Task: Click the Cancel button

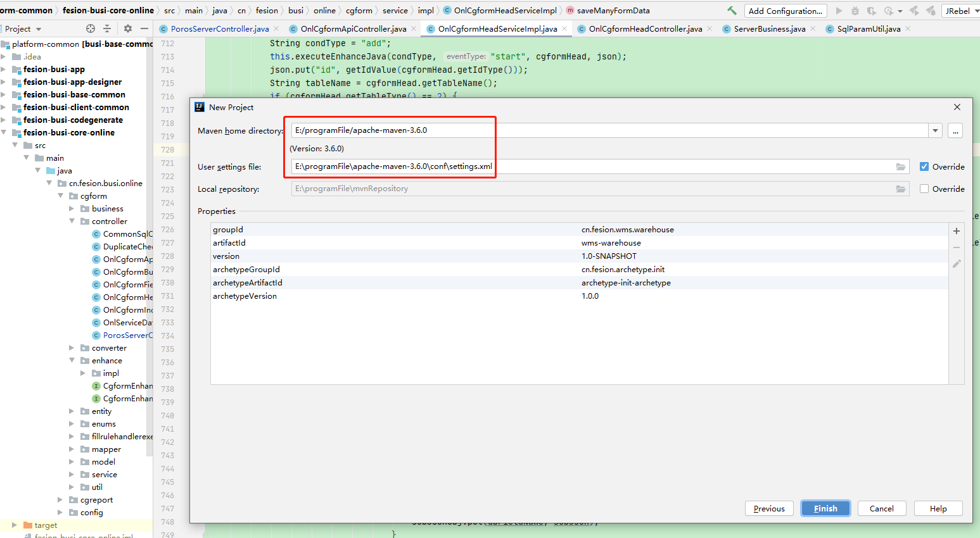Action: [882, 508]
